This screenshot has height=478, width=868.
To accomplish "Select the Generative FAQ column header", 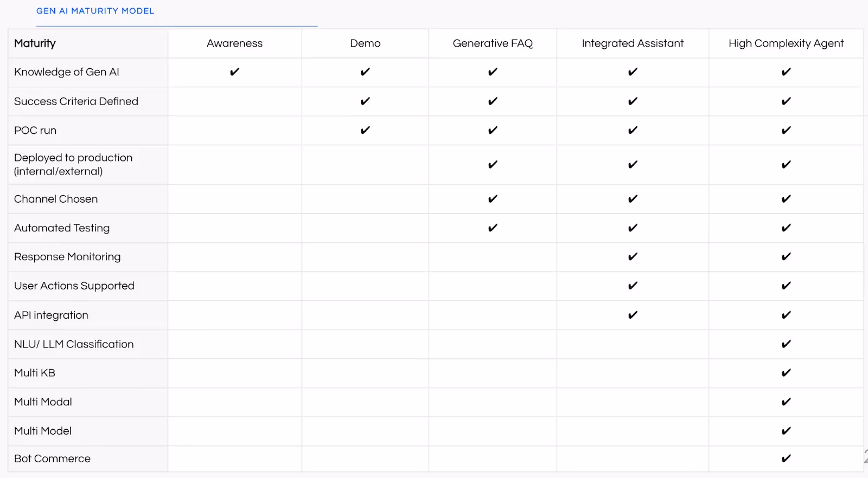I will click(493, 43).
